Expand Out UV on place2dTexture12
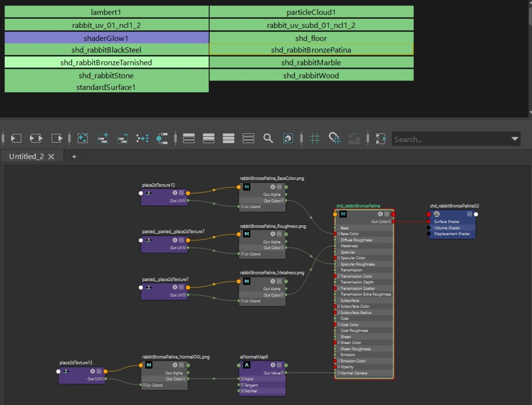 (x=184, y=201)
